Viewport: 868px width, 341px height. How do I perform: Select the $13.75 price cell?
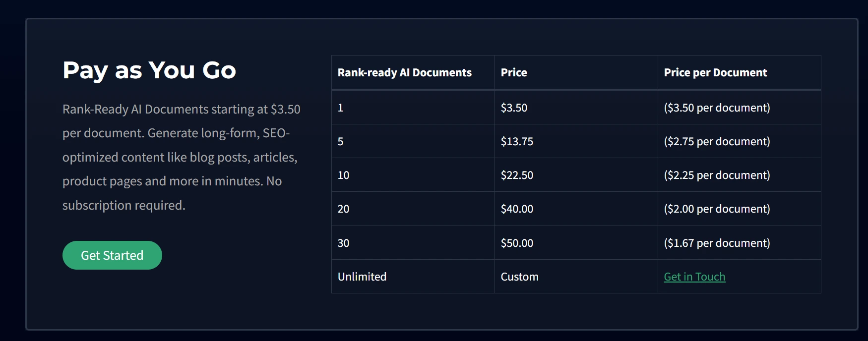[576, 141]
